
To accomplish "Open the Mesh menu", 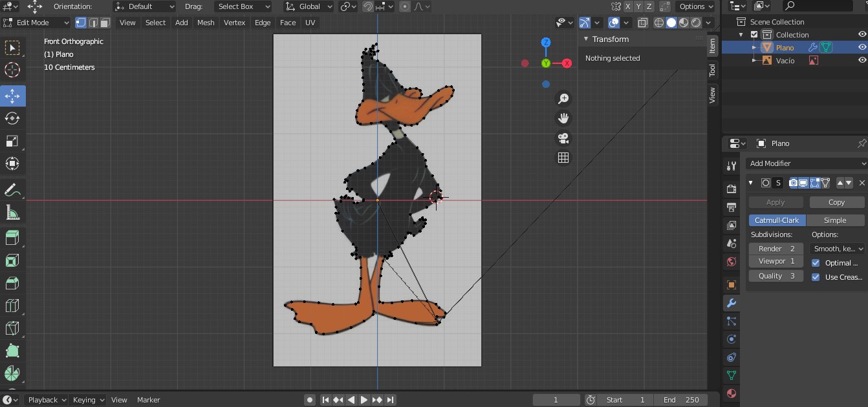I will [206, 23].
